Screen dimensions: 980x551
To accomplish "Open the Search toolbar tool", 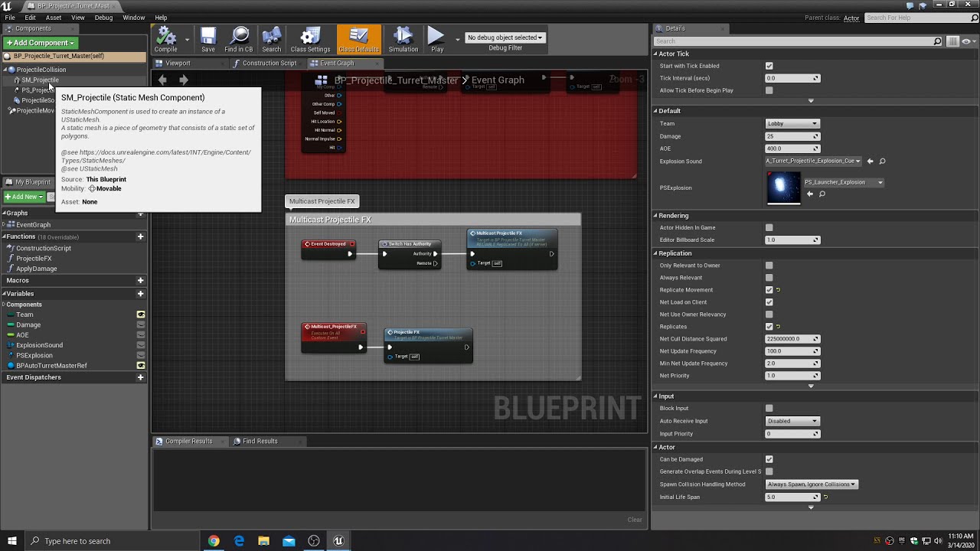I will click(x=272, y=40).
